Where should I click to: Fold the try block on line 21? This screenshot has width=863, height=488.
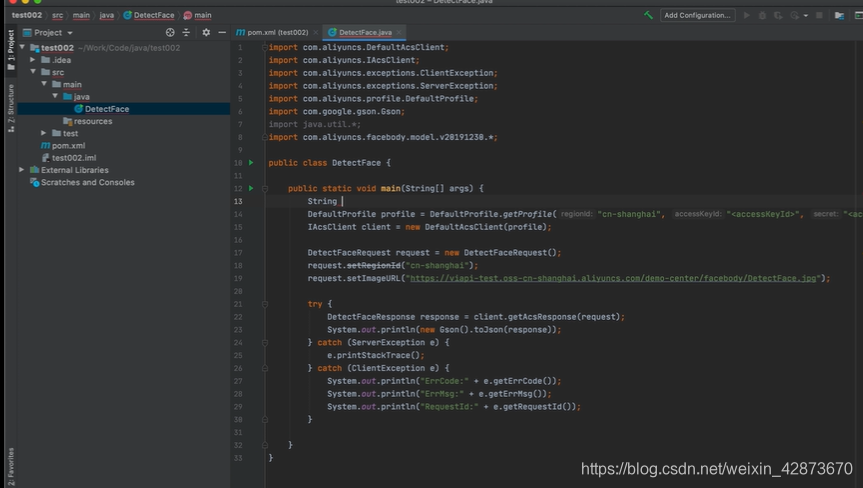point(265,304)
